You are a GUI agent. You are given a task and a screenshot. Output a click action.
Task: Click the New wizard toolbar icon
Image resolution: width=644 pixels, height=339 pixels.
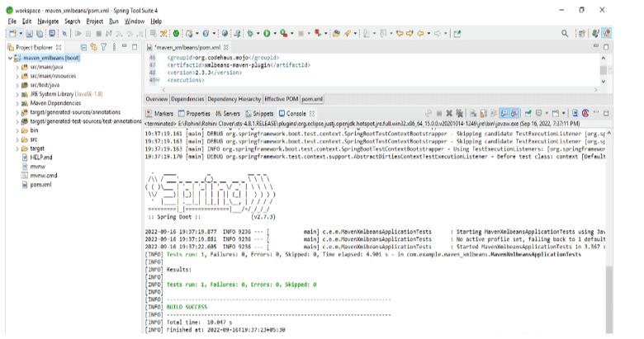(x=12, y=33)
